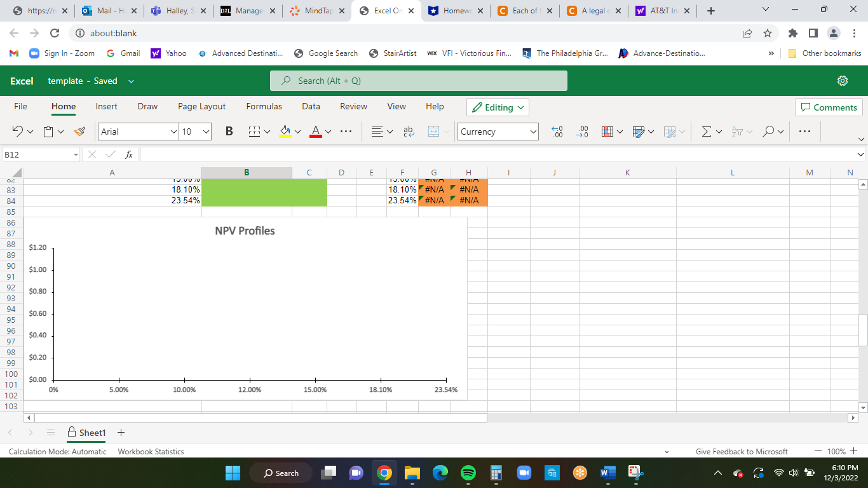Image resolution: width=868 pixels, height=488 pixels.
Task: Add a new sheet with the plus button
Action: click(x=121, y=433)
